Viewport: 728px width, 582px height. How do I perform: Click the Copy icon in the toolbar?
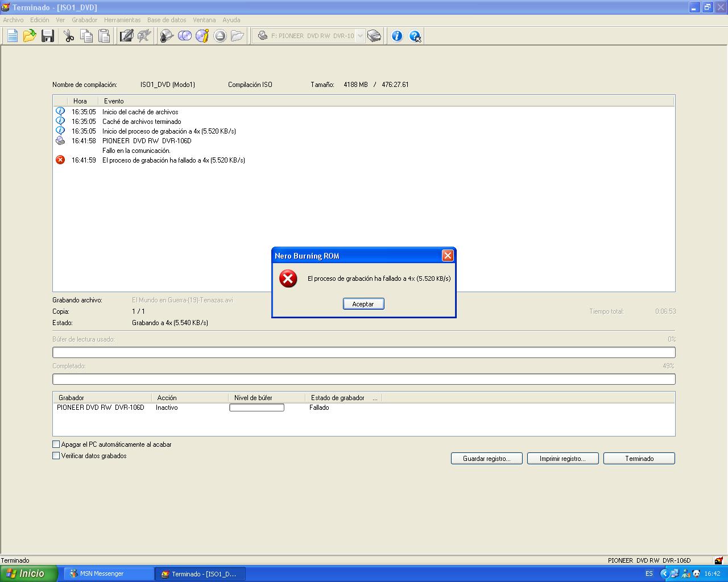(86, 36)
